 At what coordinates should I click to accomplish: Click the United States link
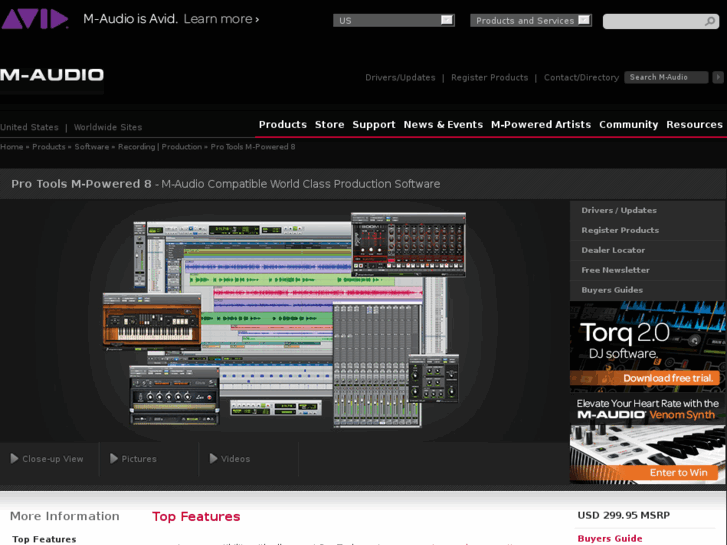pos(29,127)
